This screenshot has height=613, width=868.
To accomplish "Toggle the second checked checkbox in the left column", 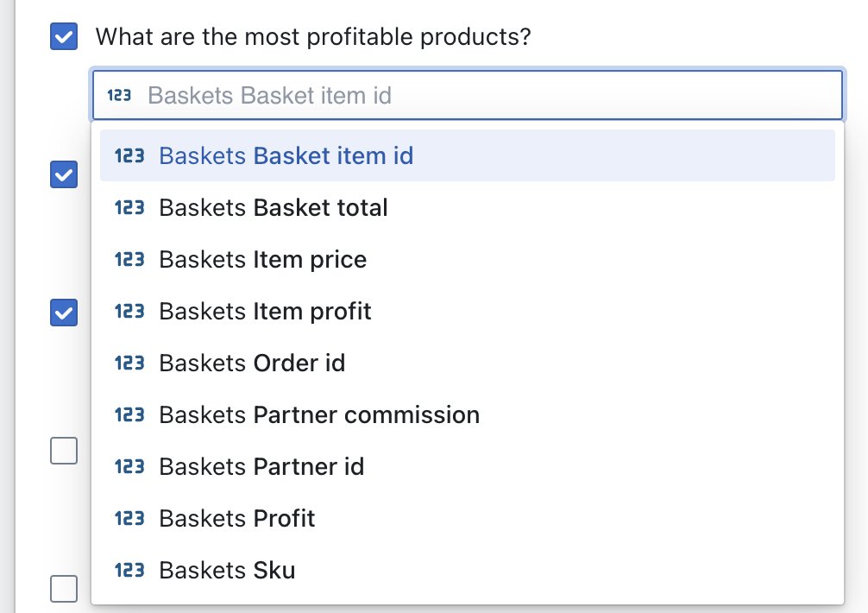I will pos(63,174).
